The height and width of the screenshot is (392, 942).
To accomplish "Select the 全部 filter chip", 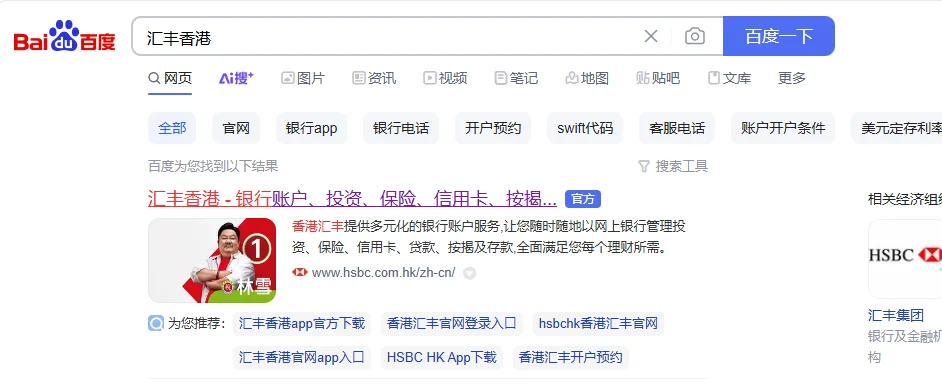I will click(172, 128).
